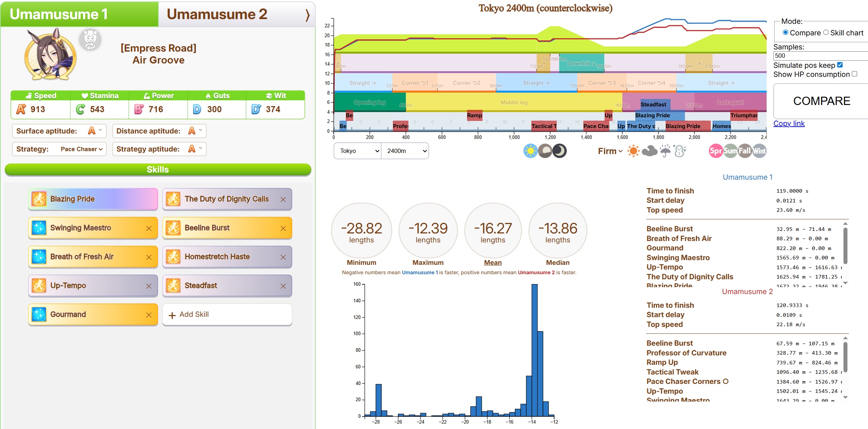868x429 pixels.
Task: Remove the Beeline Burst skill
Action: (x=283, y=228)
